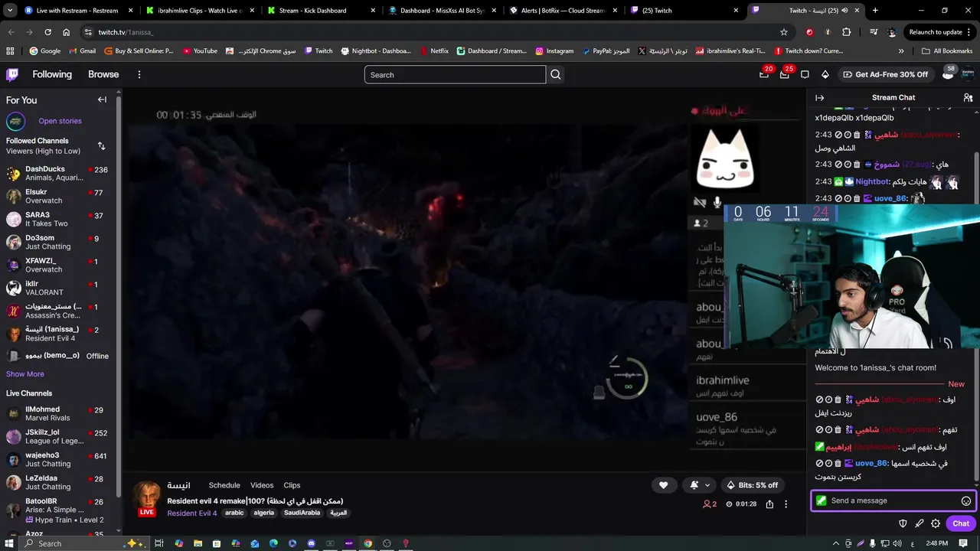Click the Send a message chat input
Viewport: 980px width, 551px height.
893,500
